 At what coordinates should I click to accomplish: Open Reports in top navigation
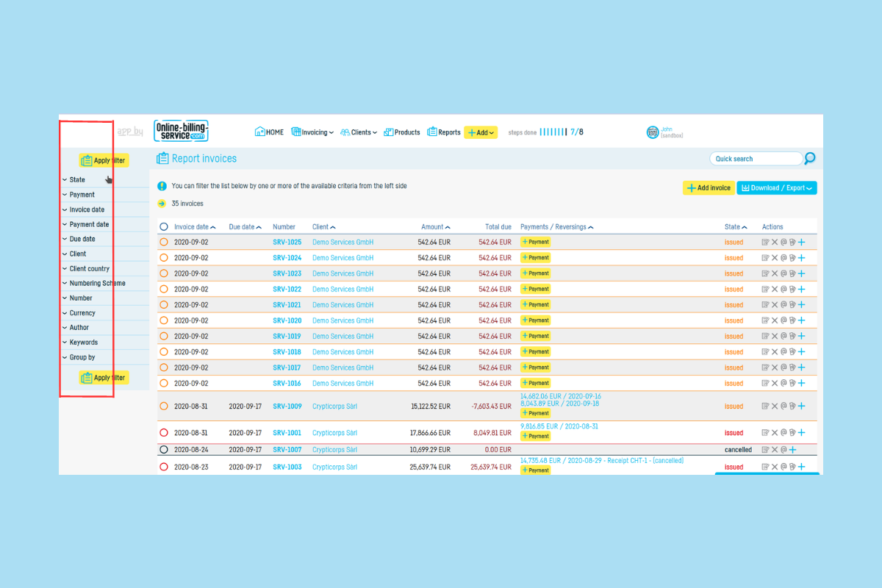click(444, 132)
